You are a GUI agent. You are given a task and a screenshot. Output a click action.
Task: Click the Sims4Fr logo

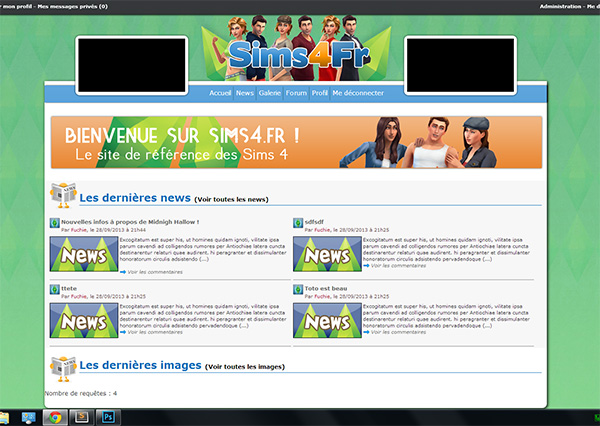tap(297, 54)
